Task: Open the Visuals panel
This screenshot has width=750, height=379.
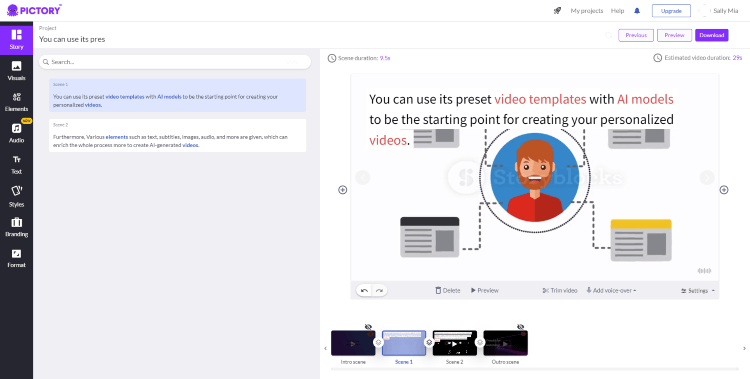Action: pos(16,70)
